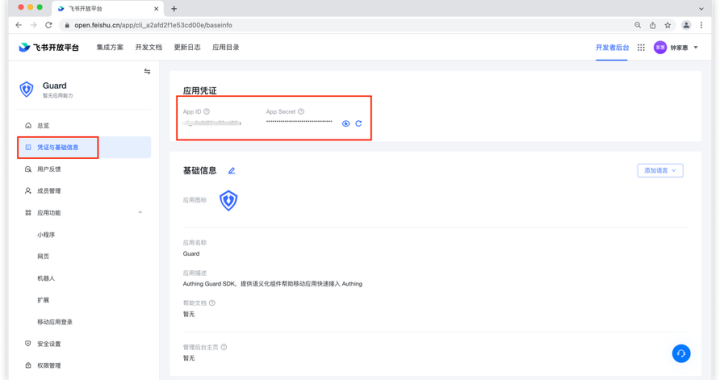Click the Guard application icon image
Viewport: 720px width, 380px height.
click(x=228, y=201)
